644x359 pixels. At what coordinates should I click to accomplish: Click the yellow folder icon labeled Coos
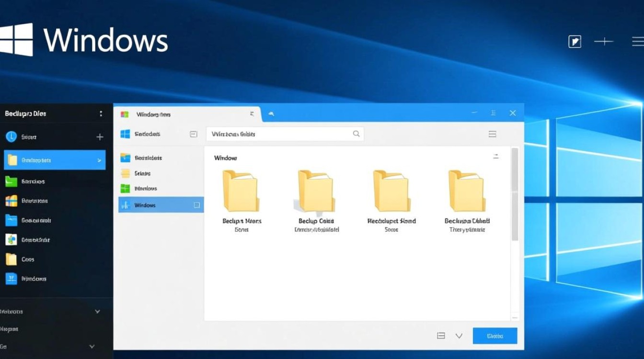11,259
